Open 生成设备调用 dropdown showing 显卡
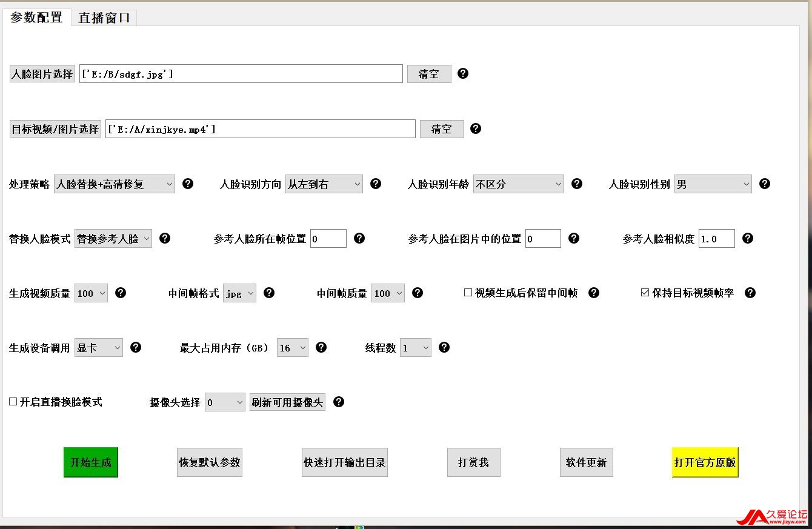The image size is (812, 529). tap(99, 348)
